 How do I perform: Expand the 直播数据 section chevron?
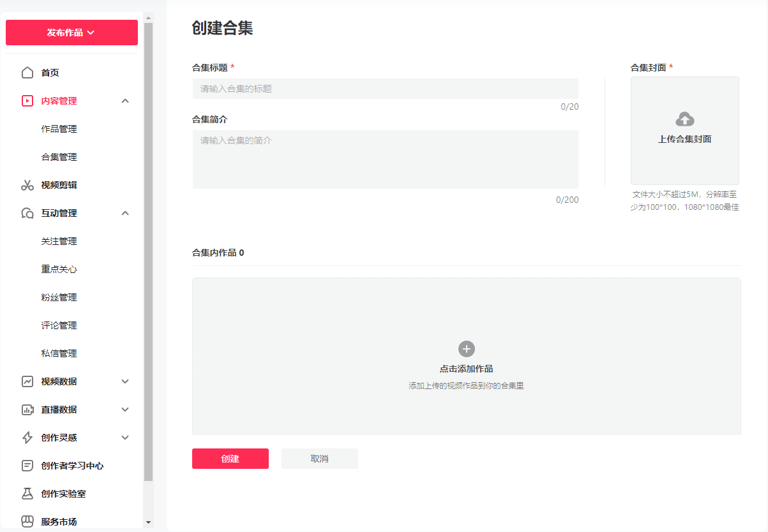[125, 410]
